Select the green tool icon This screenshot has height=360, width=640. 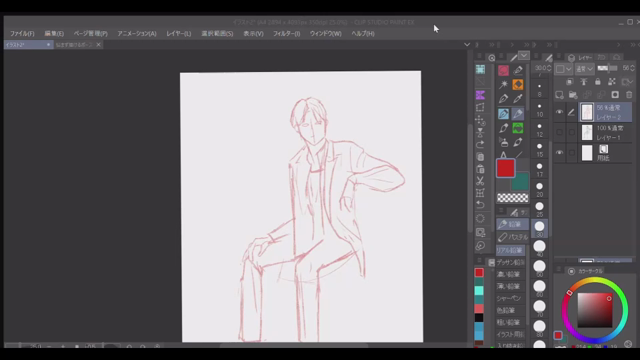pos(518,128)
